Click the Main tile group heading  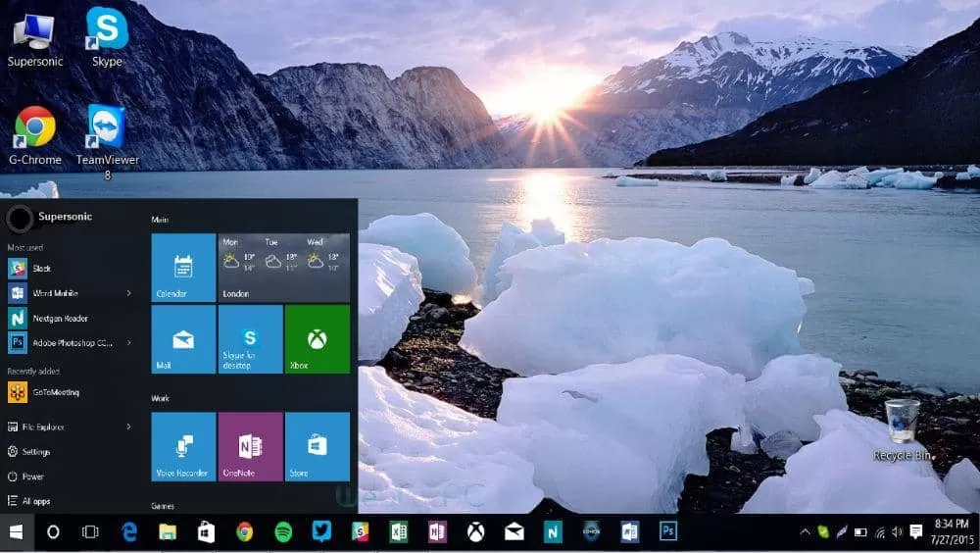click(x=160, y=220)
